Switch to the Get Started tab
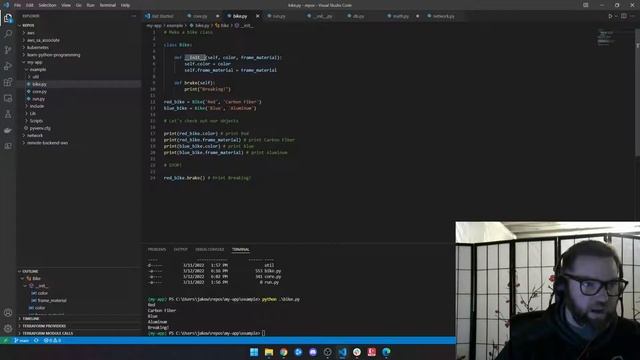Image resolution: width=640 pixels, height=360 pixels. click(162, 16)
